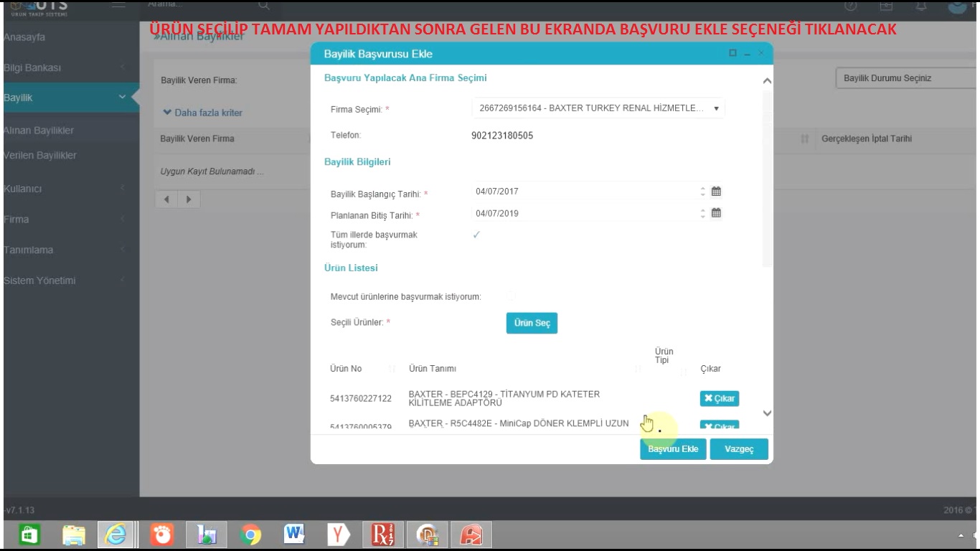This screenshot has width=980, height=551.
Task: Click the Planlanan Bitiş Tarihi date field
Action: [585, 213]
